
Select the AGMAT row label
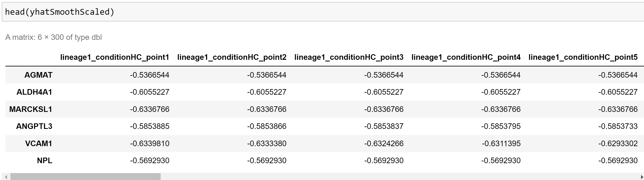pos(38,75)
